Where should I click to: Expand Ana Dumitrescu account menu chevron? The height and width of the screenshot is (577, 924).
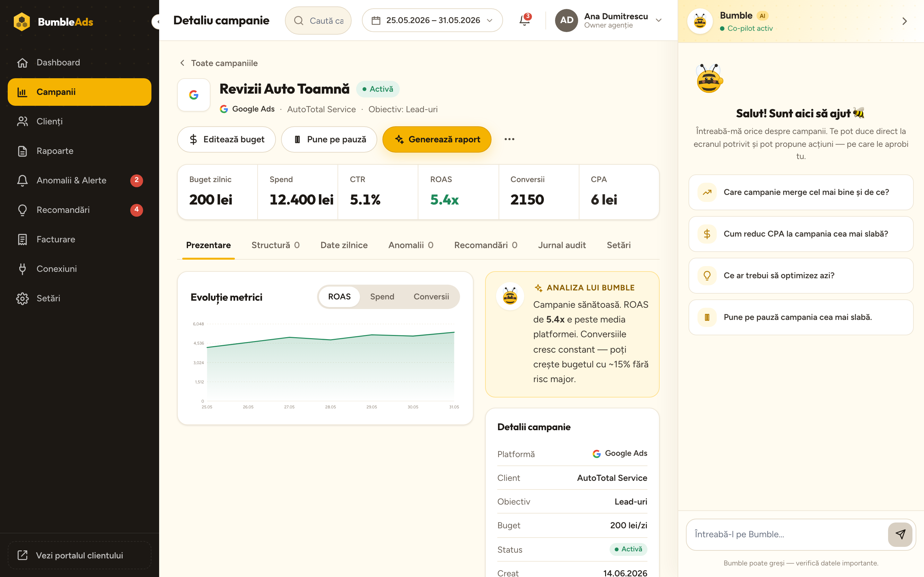[x=659, y=20]
